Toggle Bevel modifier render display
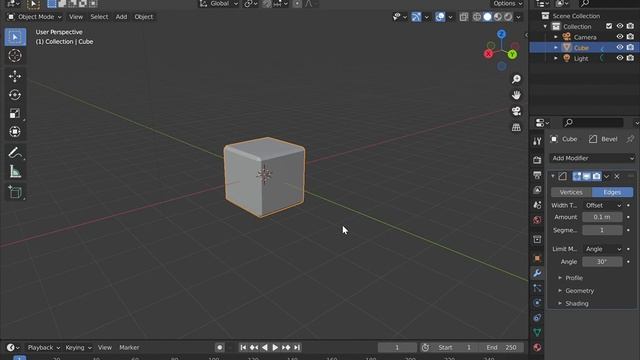Image resolution: width=640 pixels, height=360 pixels. click(x=597, y=176)
